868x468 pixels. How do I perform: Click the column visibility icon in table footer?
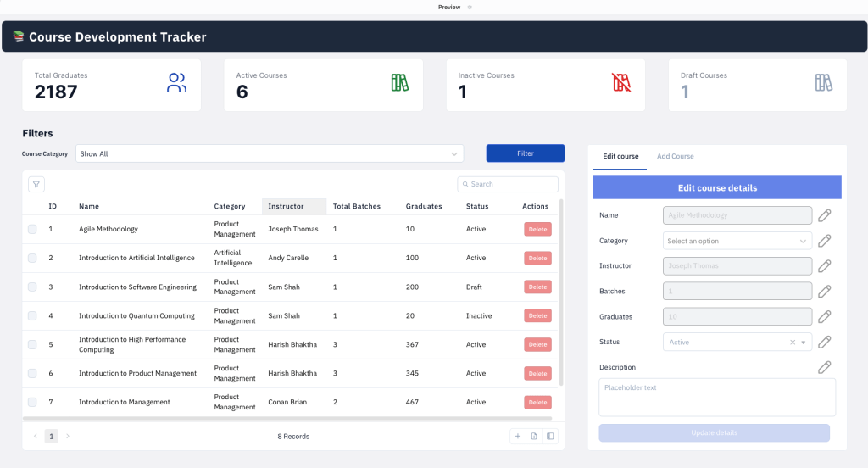point(549,437)
